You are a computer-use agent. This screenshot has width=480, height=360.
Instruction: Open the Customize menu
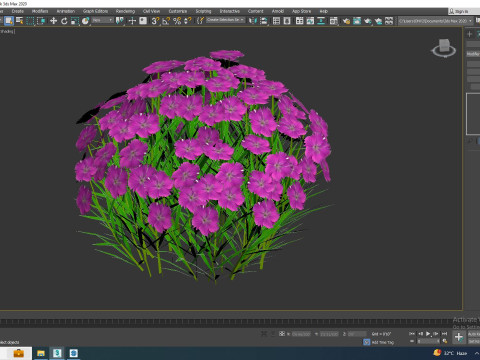[x=178, y=11]
